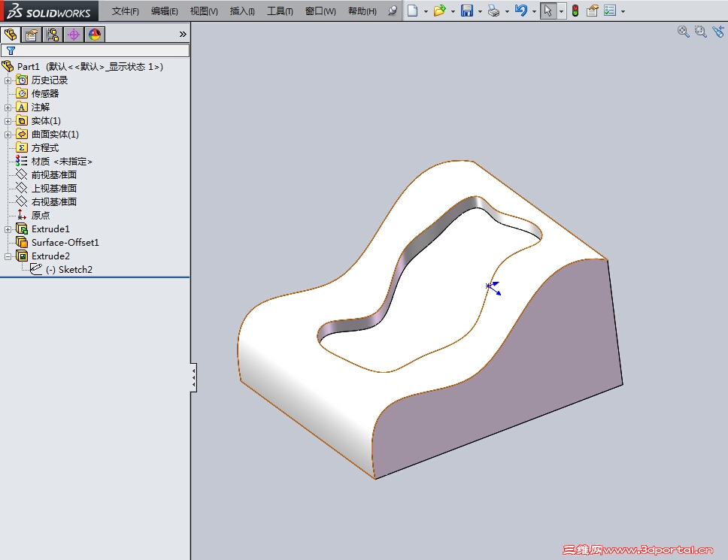Select the 原点 origin item
Viewport: 728px width, 560px height.
click(x=41, y=215)
